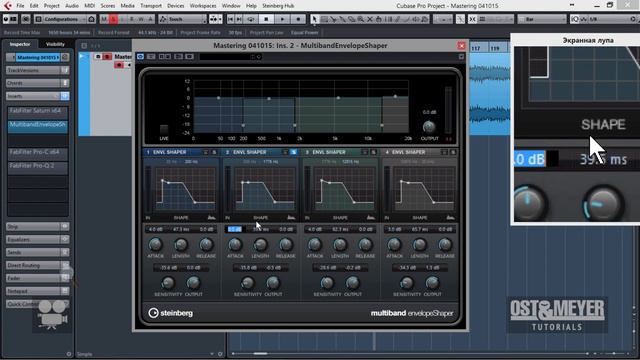Click the Record transport button
The height and width of the screenshot is (360, 640).
click(298, 19)
